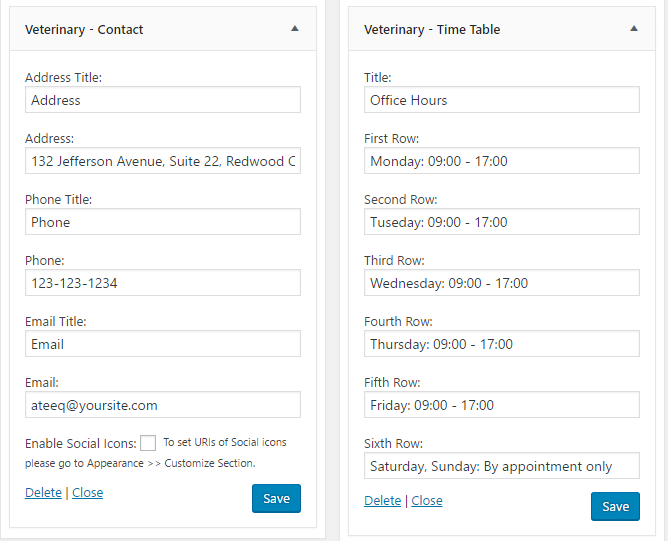Collapse the Veterinary - Time Table widget arrow
The image size is (668, 541).
tap(634, 29)
